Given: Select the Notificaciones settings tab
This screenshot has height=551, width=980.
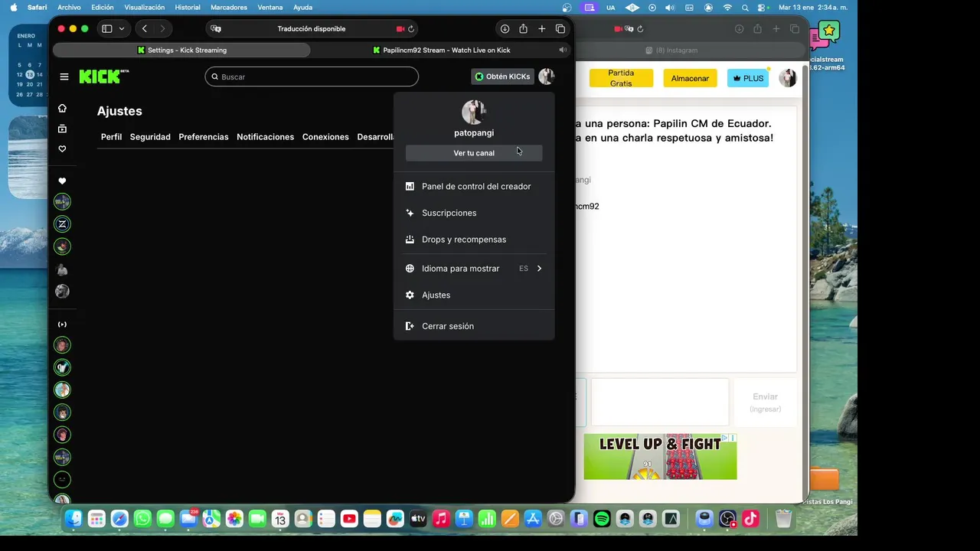Looking at the screenshot, I should pos(265,137).
